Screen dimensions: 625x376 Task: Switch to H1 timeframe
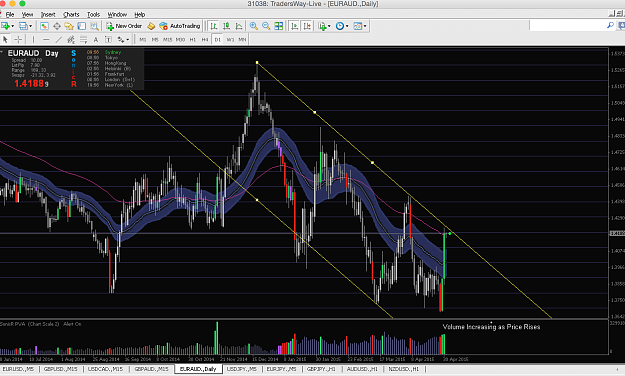tap(193, 39)
